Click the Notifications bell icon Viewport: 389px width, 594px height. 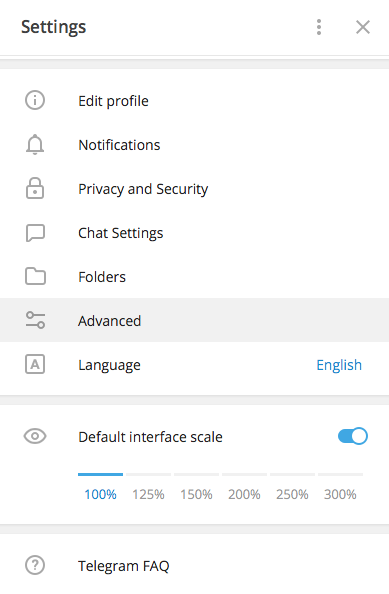point(35,145)
